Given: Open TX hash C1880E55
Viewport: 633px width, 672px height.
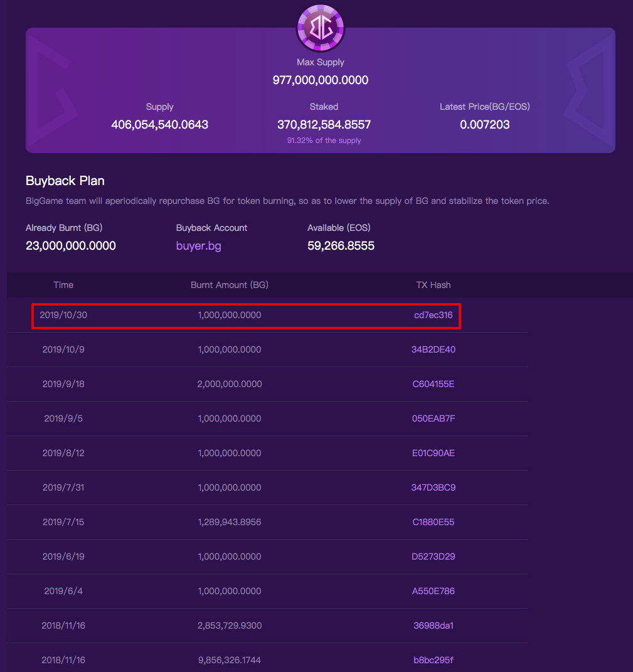Looking at the screenshot, I should tap(434, 522).
